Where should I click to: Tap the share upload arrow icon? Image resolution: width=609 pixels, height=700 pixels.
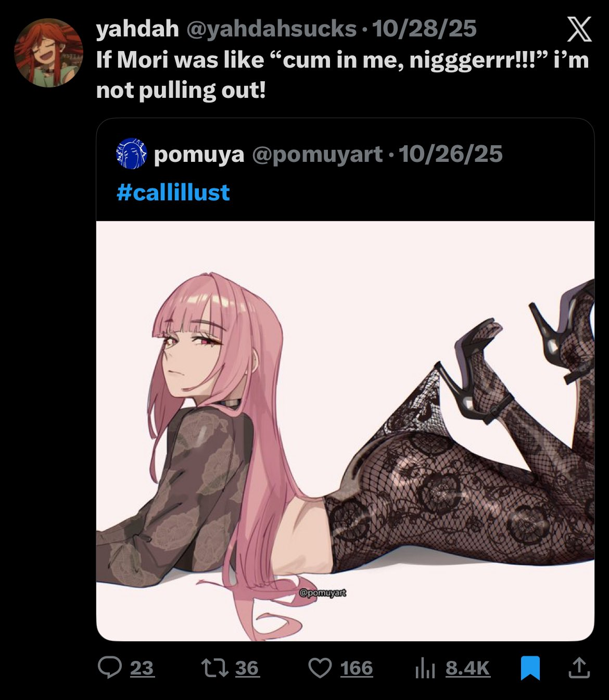click(578, 668)
